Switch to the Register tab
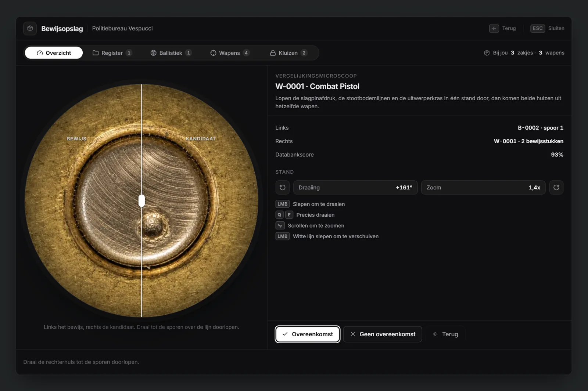The height and width of the screenshot is (391, 588). pos(112,53)
